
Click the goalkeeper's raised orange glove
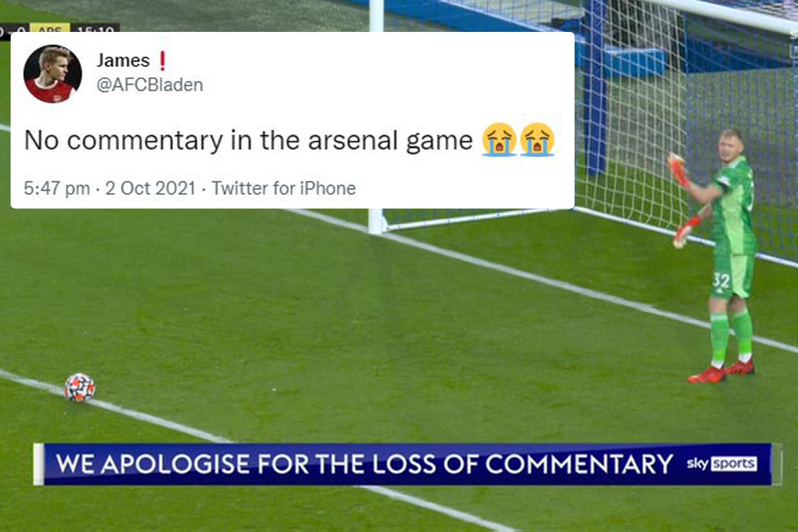pos(678,169)
